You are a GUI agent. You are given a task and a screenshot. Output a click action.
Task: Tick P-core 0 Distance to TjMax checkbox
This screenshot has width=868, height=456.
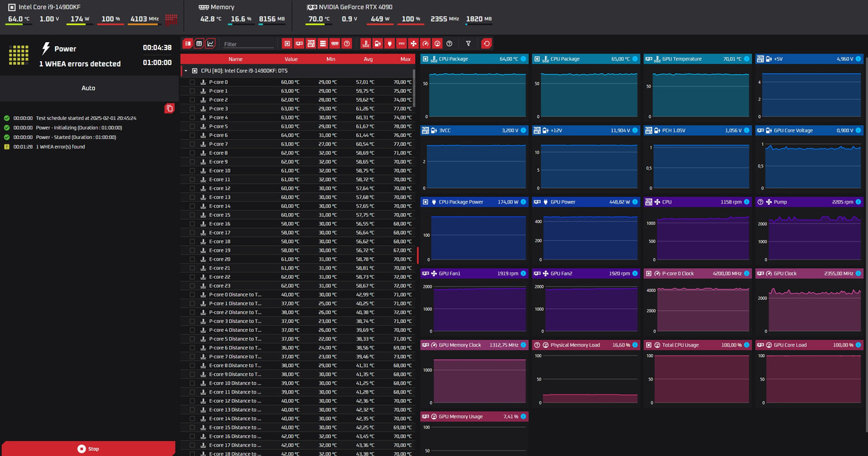pos(193,294)
